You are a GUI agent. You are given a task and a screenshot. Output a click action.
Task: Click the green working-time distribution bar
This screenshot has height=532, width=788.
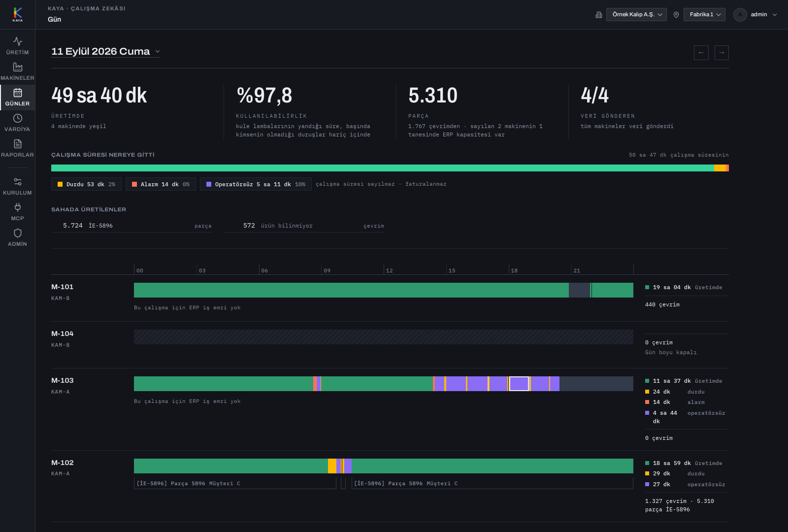point(383,168)
